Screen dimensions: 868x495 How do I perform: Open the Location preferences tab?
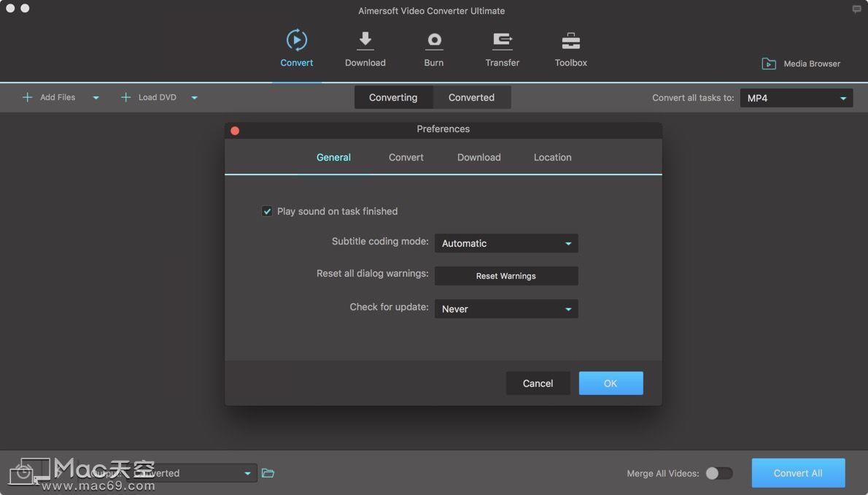[552, 157]
